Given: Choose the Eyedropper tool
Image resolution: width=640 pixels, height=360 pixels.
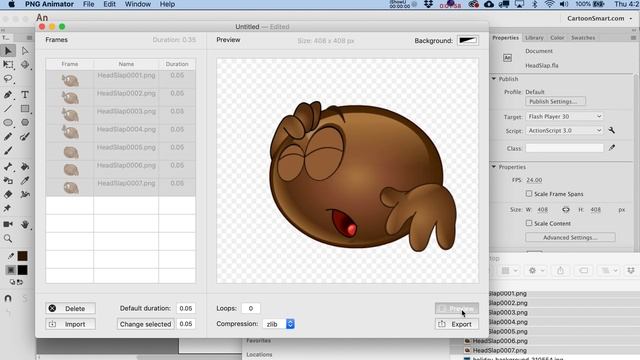Looking at the screenshot, I should pos(25,180).
